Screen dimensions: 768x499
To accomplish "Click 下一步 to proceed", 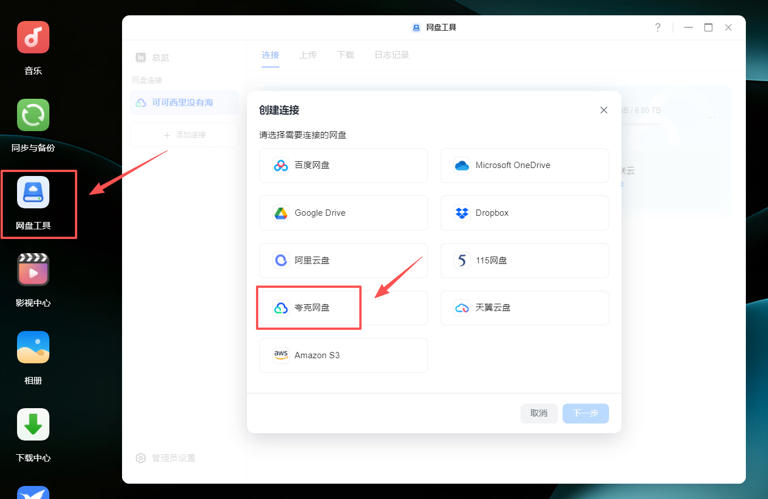I will [x=585, y=413].
